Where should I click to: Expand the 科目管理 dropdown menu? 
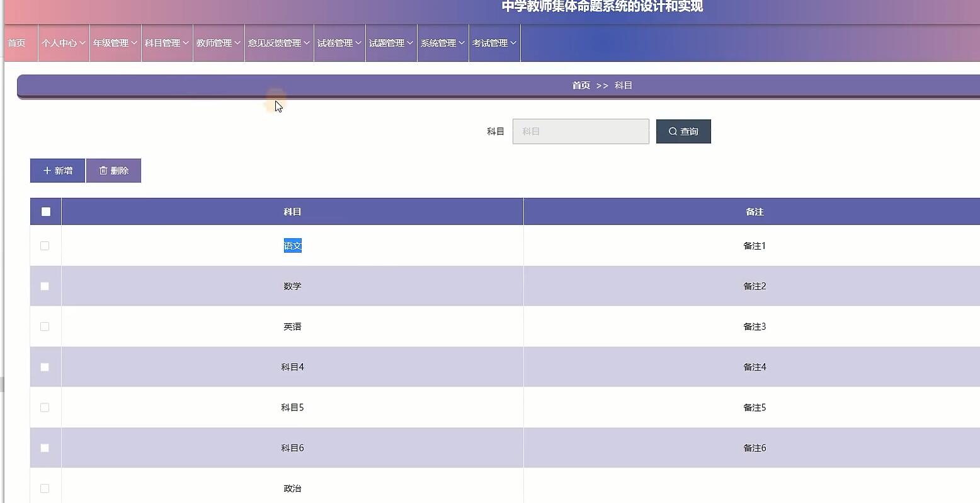point(166,42)
